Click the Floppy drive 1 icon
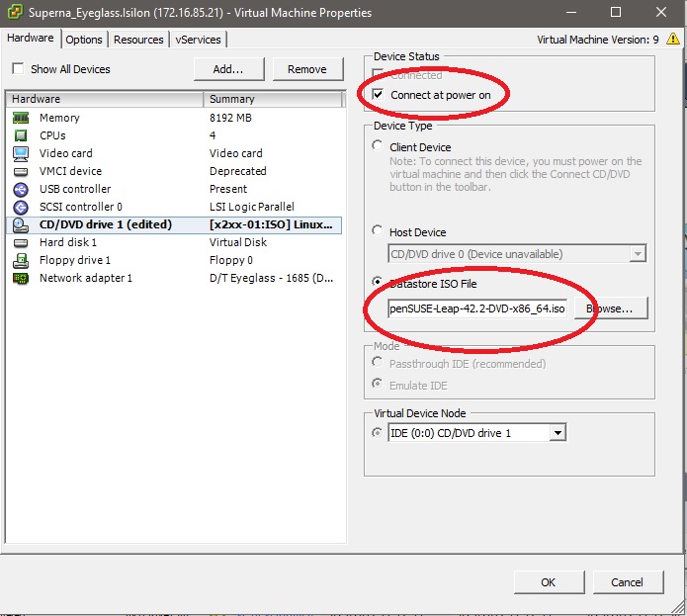This screenshot has width=687, height=616. [x=21, y=261]
